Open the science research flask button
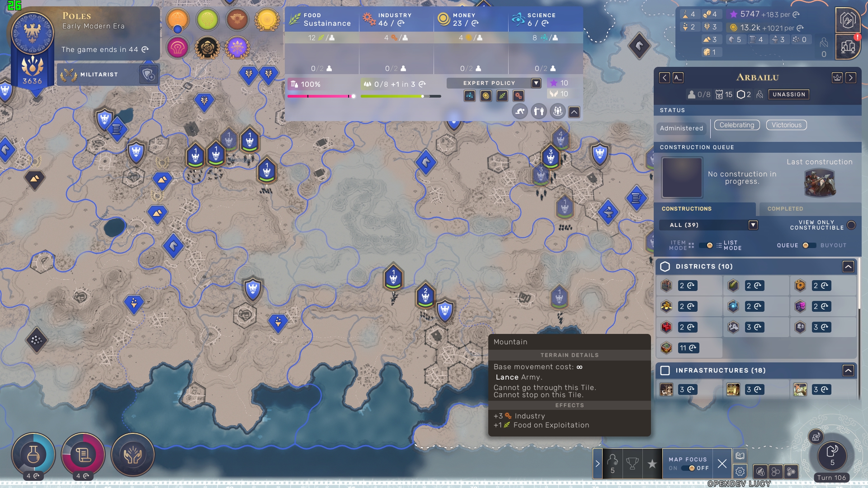 (33, 455)
